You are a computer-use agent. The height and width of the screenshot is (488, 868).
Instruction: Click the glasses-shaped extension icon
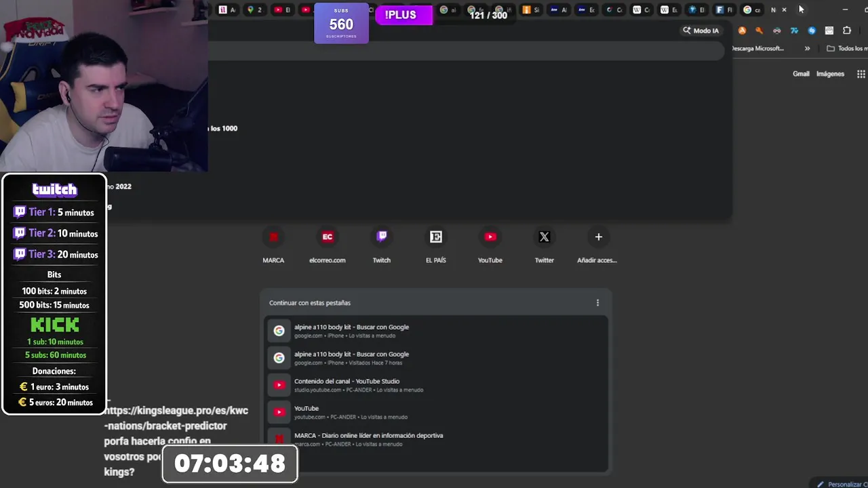coord(776,30)
